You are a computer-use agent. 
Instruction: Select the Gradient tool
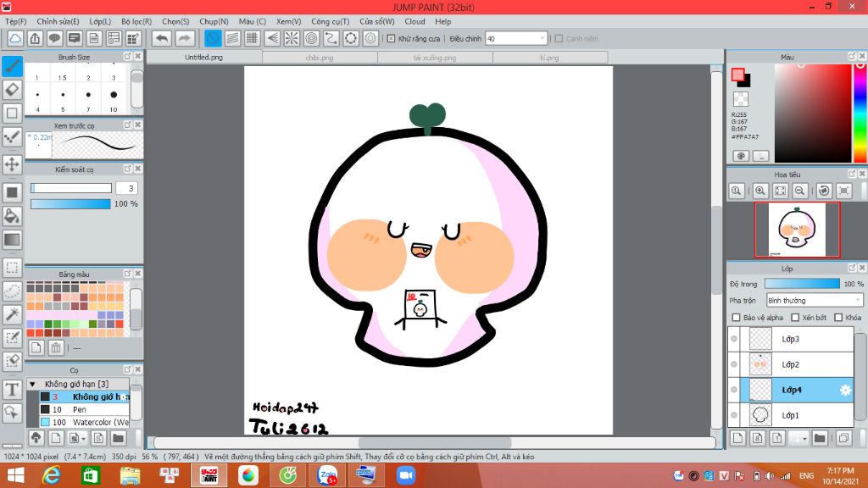pos(12,240)
